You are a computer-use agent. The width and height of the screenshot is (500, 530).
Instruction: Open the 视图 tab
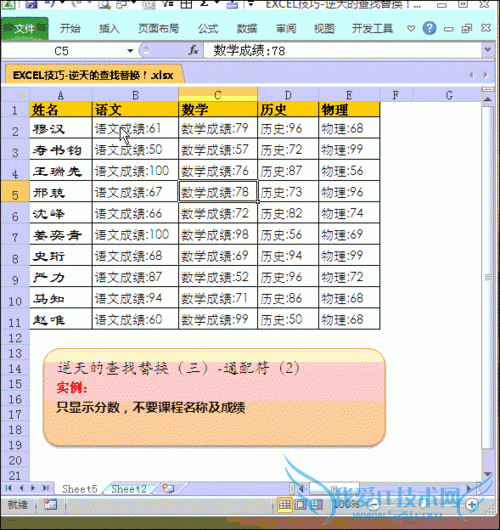click(324, 28)
